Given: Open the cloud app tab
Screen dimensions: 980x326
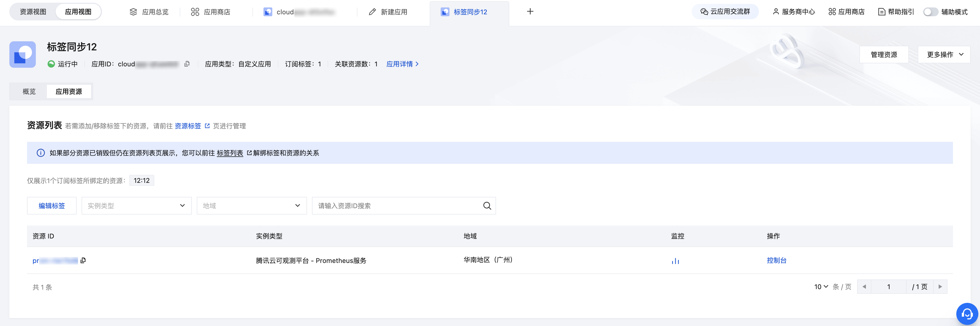Looking at the screenshot, I should coord(299,12).
